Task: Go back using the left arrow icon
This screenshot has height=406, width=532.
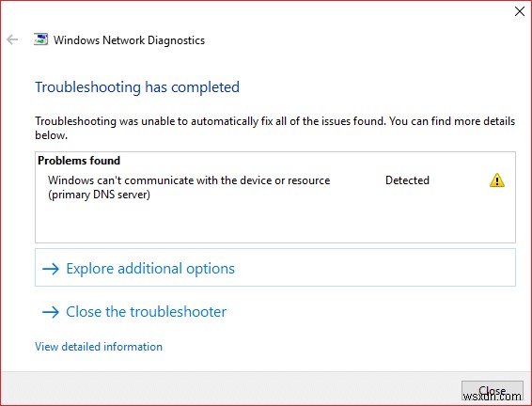Action: [12, 39]
